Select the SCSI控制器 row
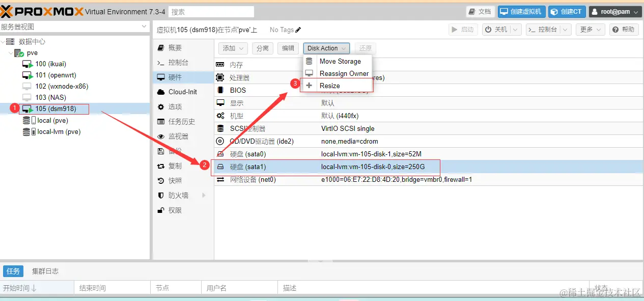This screenshot has height=301, width=644. click(x=429, y=128)
